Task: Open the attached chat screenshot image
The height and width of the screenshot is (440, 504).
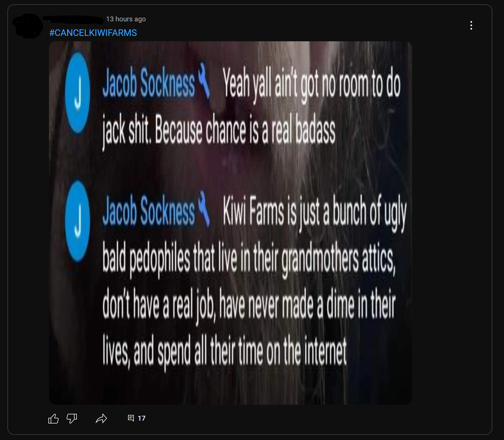Action: click(x=231, y=223)
